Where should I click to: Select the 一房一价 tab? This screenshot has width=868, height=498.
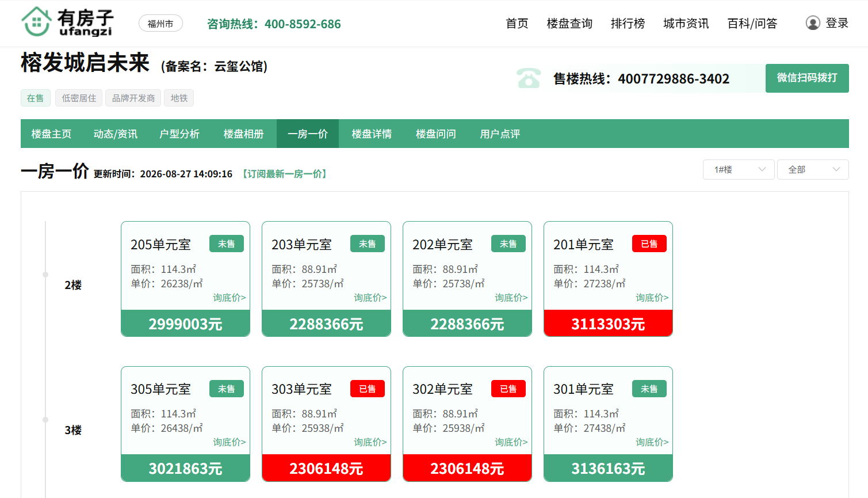[x=308, y=134]
